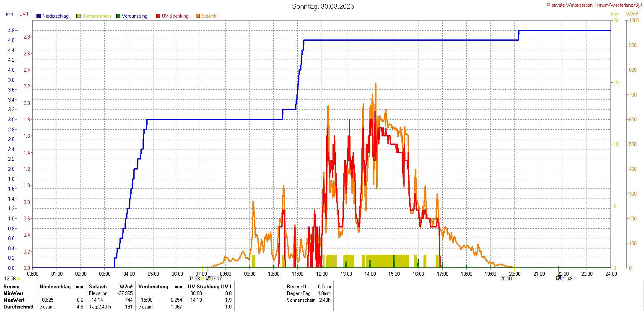Viewport: 644px width, 311px height.
Task: Click the sunset circle icon at 20:00
Action: (514, 278)
